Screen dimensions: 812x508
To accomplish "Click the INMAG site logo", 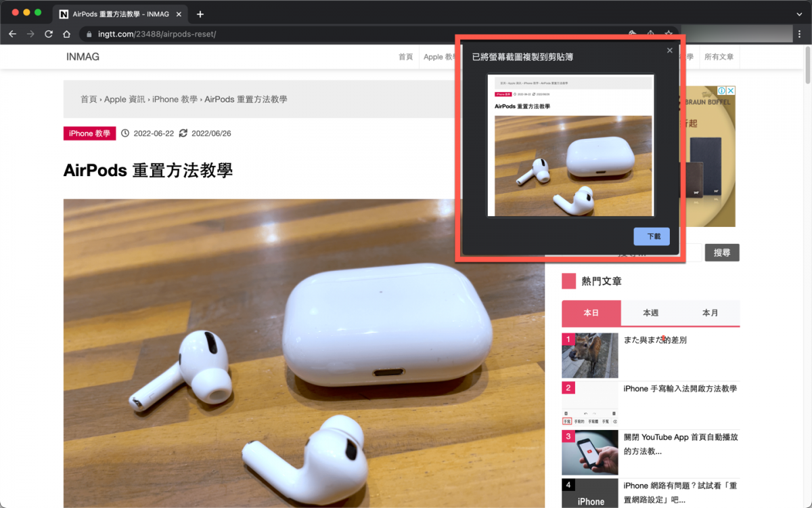I will click(83, 57).
